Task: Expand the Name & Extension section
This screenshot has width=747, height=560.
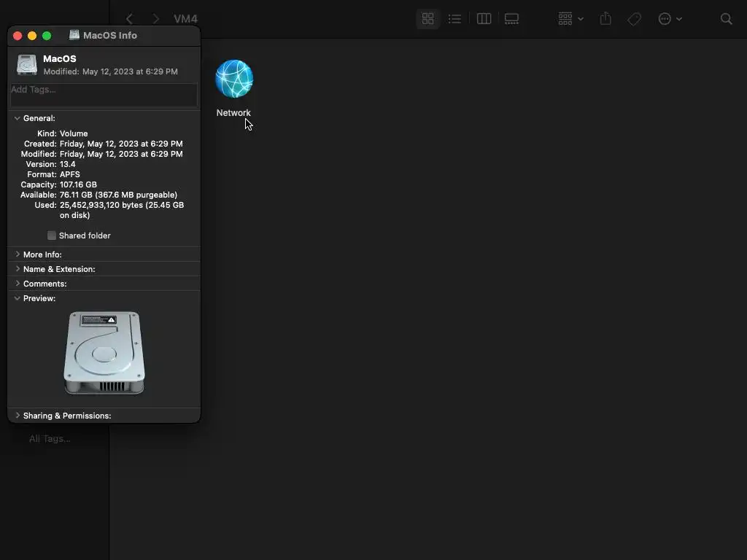Action: [18, 269]
